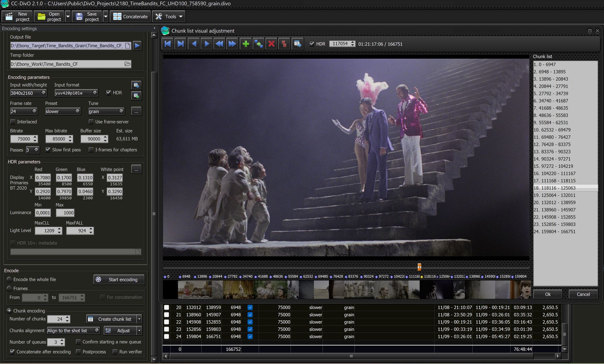The height and width of the screenshot is (364, 604).
Task: Toggle HDR checkbox in chunk adjustment toolbar
Action: tap(312, 44)
